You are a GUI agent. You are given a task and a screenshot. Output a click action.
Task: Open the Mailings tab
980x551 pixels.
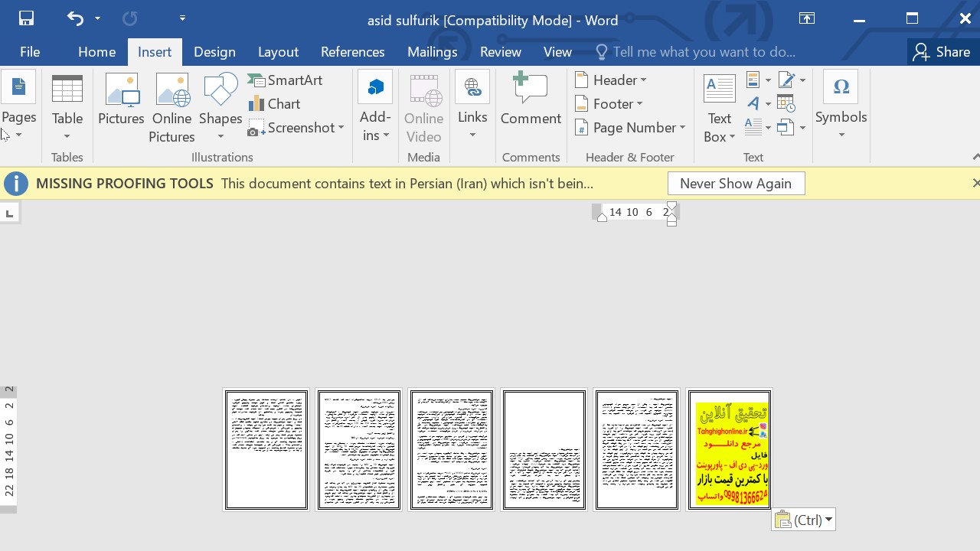[x=433, y=52]
